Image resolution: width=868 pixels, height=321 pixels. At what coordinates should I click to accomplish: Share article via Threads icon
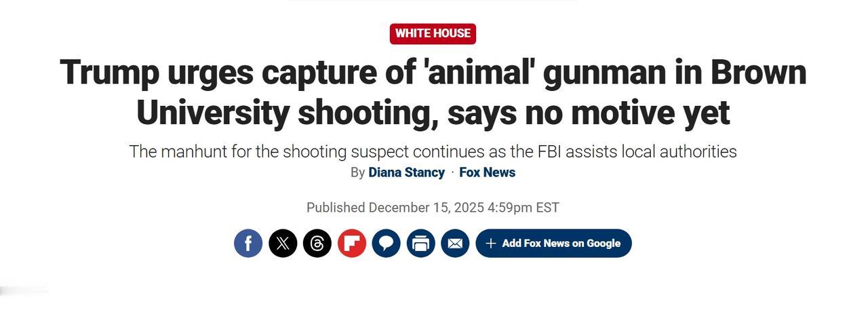click(x=317, y=243)
